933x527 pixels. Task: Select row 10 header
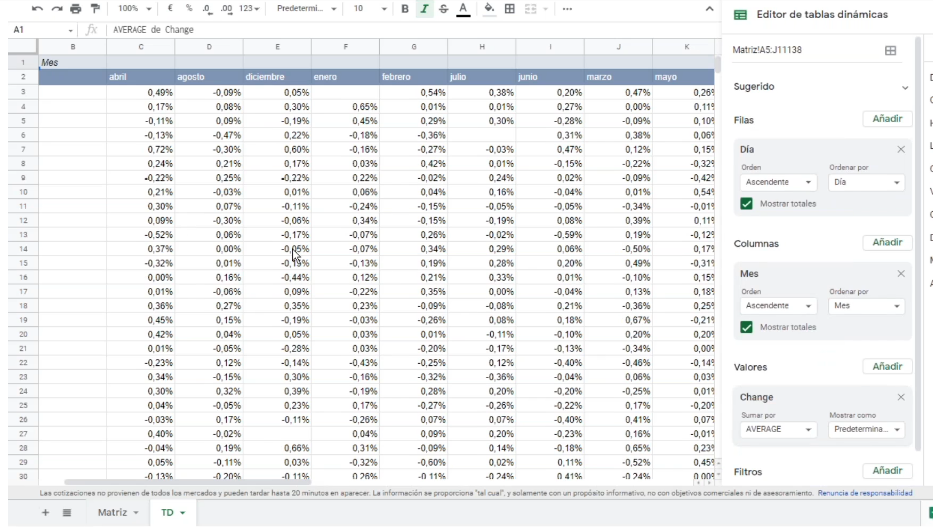click(23, 192)
